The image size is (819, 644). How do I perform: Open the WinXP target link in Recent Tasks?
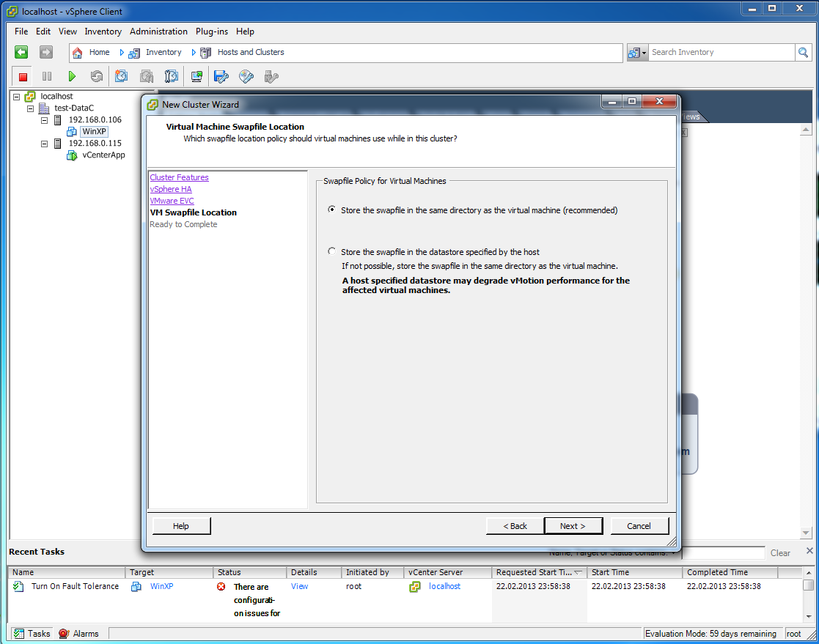coord(161,586)
